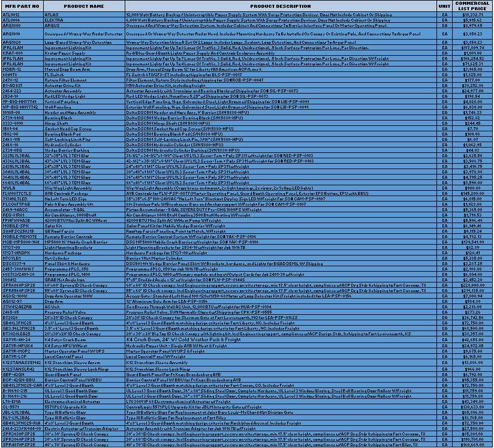Select part number cell AG812-100W
This screenshot has height=448, width=494.
22,296
